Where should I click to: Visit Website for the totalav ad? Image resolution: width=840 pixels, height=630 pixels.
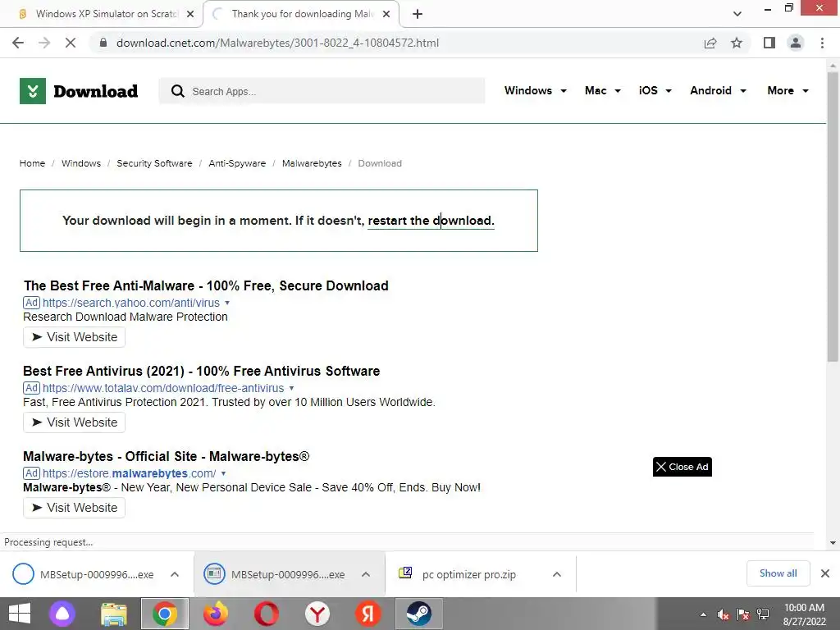click(74, 422)
